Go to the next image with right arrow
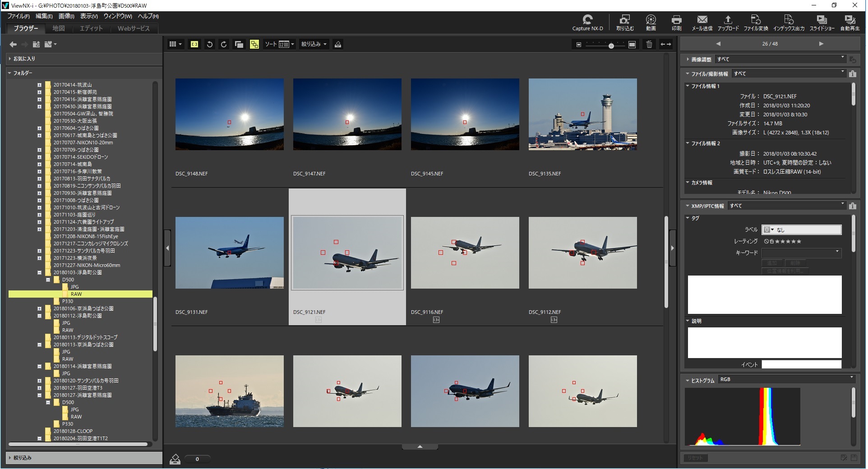 [821, 44]
